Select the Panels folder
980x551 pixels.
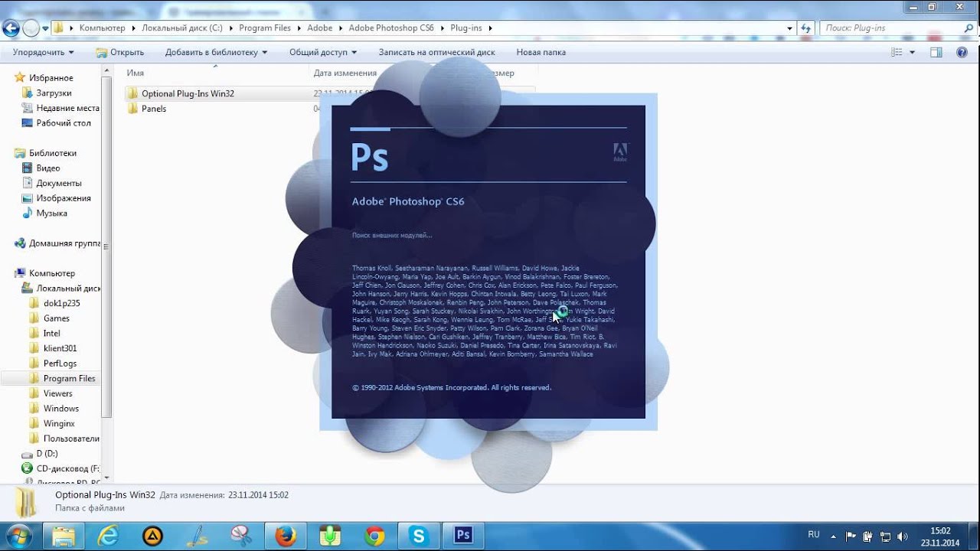click(154, 109)
